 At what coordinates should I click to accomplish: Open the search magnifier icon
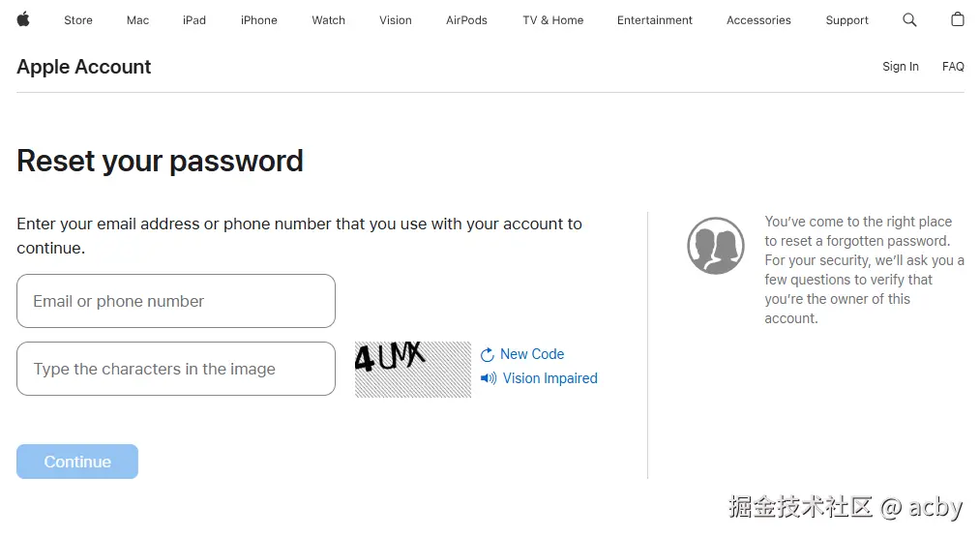[x=909, y=20]
